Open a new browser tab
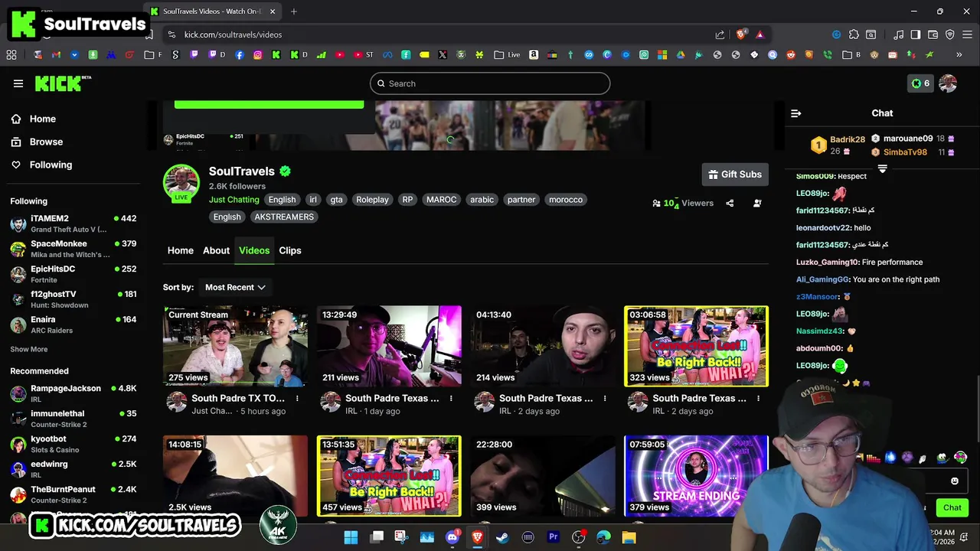This screenshot has width=980, height=551. pyautogui.click(x=294, y=11)
